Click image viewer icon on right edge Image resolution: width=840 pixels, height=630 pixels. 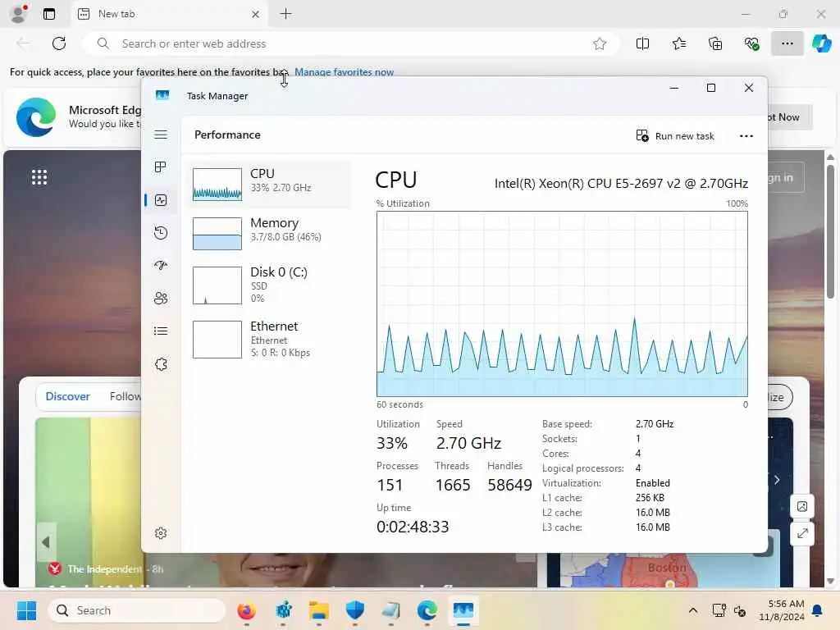802,507
